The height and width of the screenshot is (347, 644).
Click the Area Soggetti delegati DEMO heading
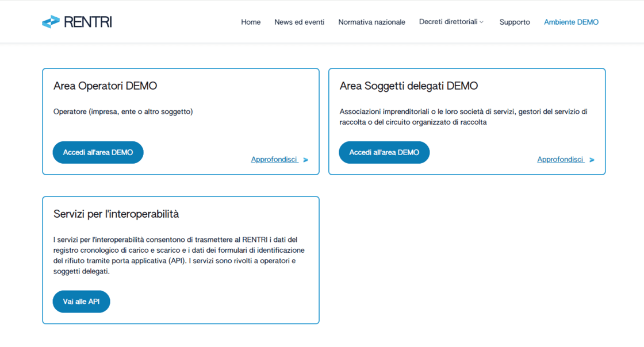pyautogui.click(x=409, y=86)
